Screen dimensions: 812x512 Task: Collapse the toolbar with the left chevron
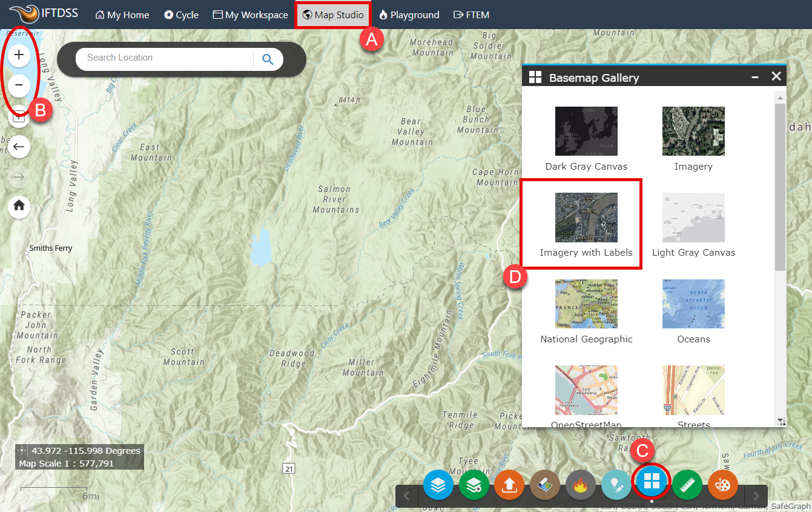[x=406, y=496]
